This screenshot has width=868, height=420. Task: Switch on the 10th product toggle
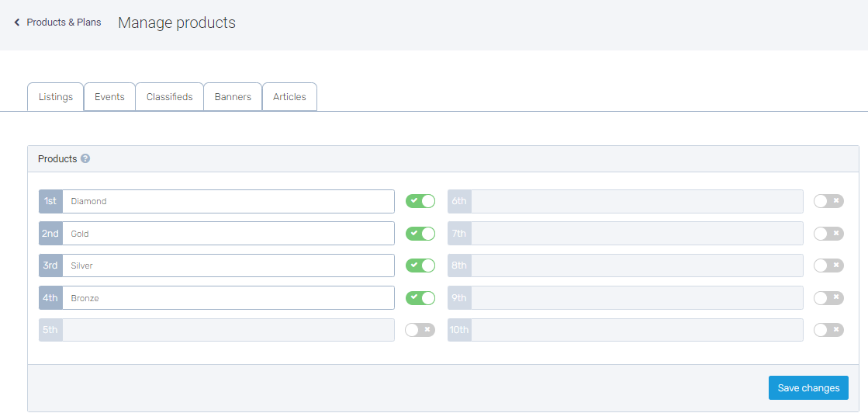click(x=828, y=330)
